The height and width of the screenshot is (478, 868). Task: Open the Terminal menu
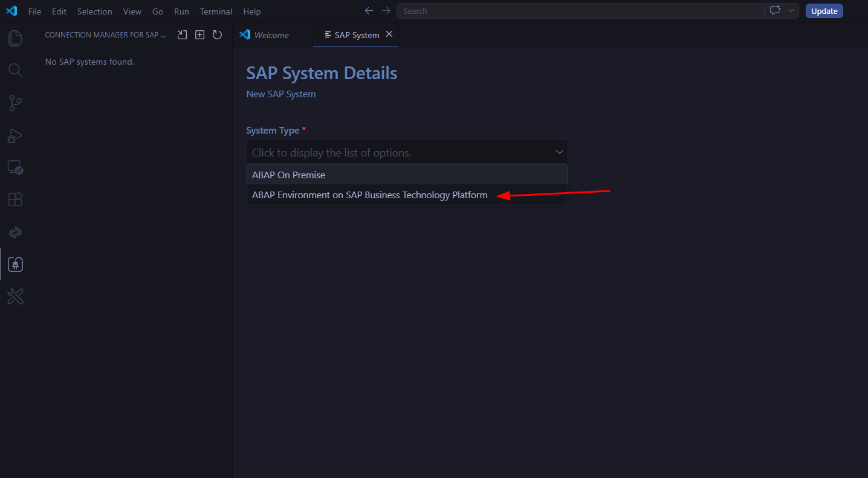click(x=216, y=11)
